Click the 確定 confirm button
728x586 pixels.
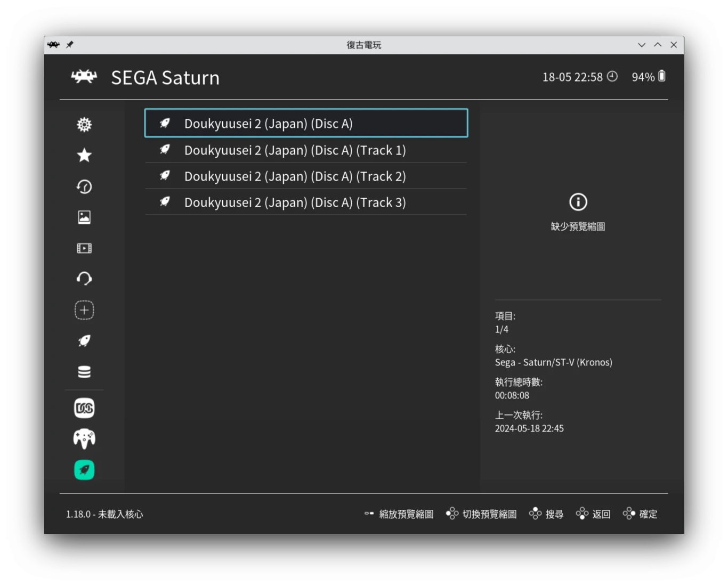click(x=641, y=514)
